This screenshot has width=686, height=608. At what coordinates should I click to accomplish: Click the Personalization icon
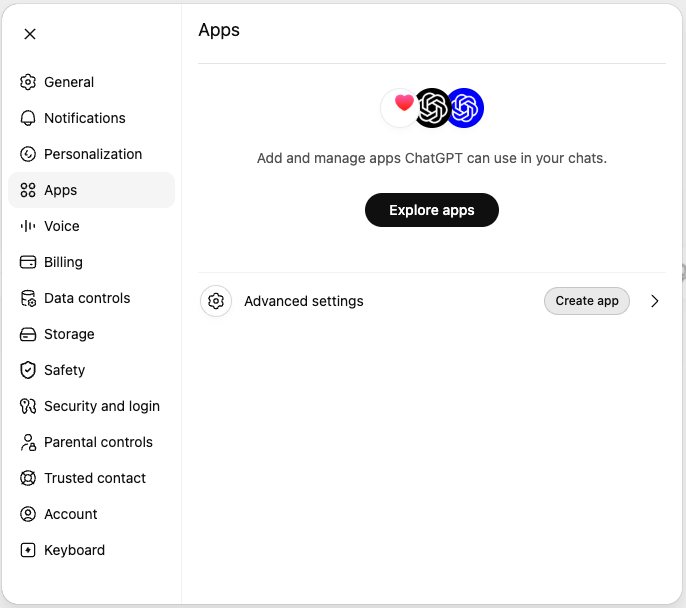pos(28,154)
